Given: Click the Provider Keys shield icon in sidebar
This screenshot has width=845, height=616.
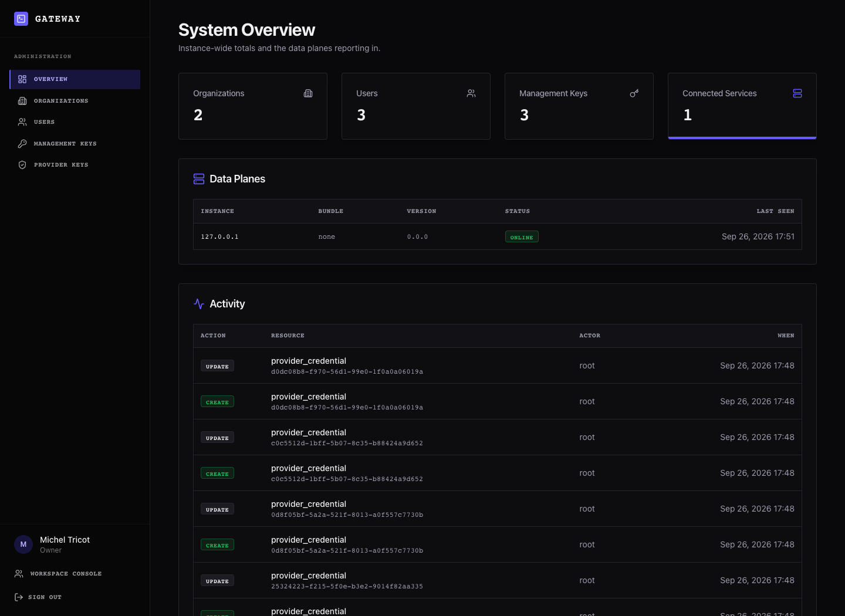Looking at the screenshot, I should 22,165.
